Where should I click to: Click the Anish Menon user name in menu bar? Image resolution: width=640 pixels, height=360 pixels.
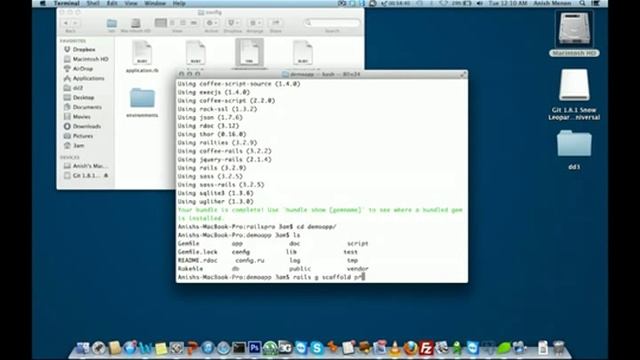click(552, 3)
